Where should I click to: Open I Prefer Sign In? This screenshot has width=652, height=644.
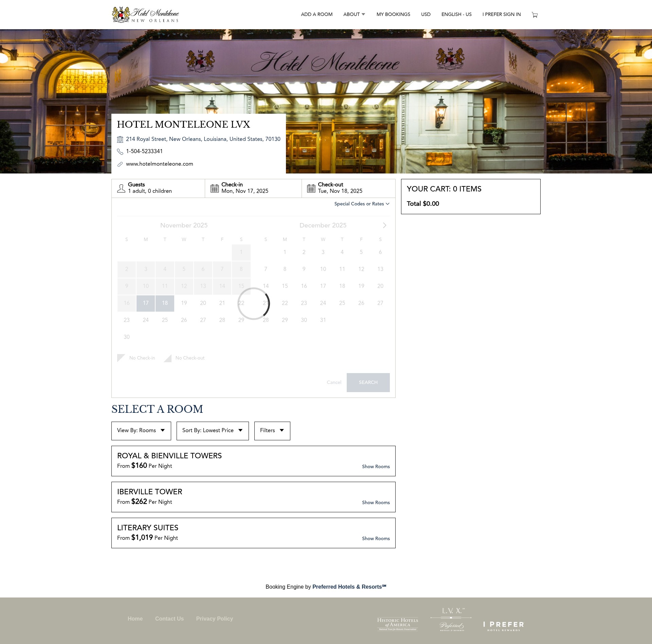[x=502, y=14]
